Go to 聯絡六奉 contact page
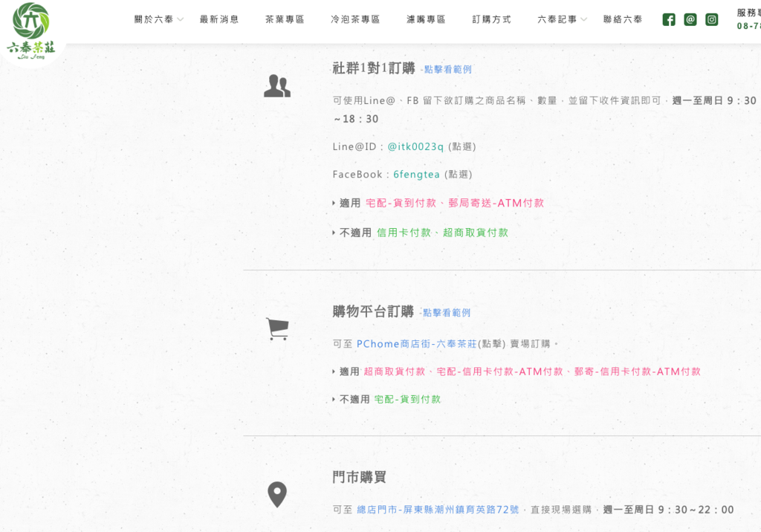 [x=623, y=19]
